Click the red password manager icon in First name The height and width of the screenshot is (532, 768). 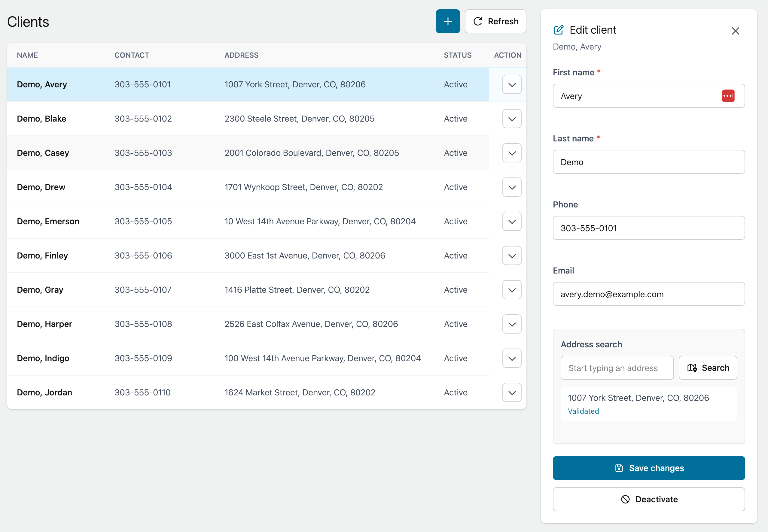point(728,96)
